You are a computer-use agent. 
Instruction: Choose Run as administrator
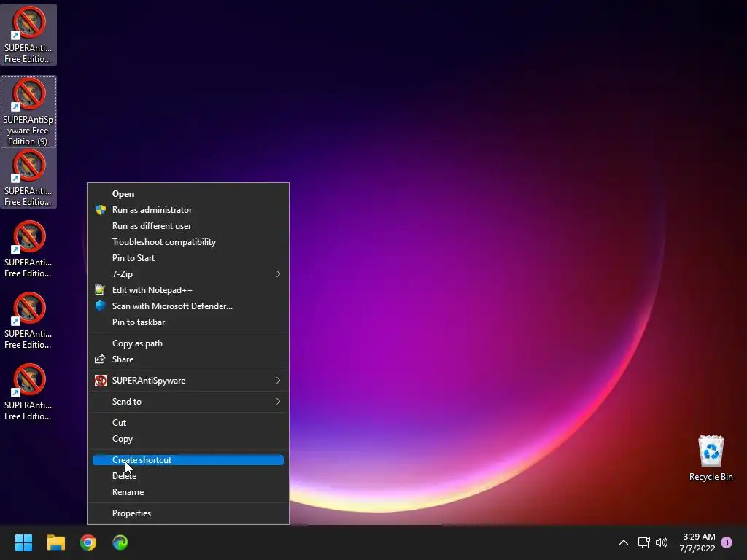point(188,209)
